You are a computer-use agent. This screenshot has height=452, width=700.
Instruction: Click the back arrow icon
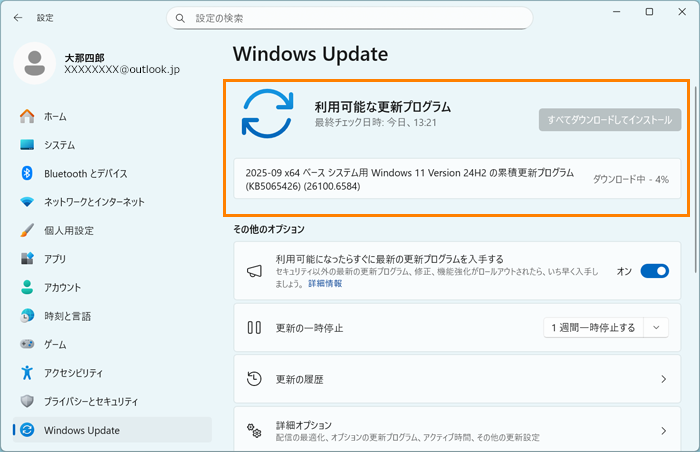(18, 18)
